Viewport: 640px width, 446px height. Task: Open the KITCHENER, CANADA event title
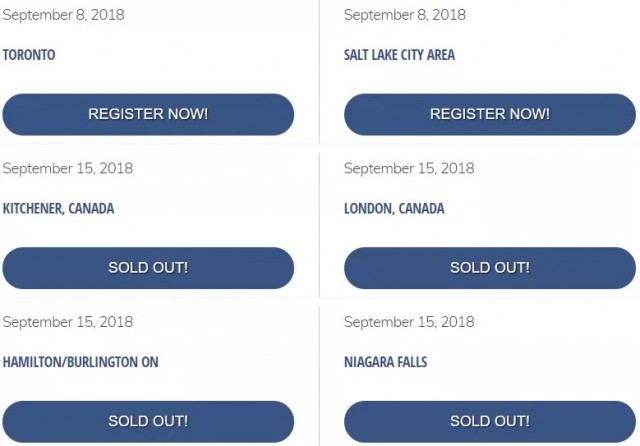(x=58, y=209)
